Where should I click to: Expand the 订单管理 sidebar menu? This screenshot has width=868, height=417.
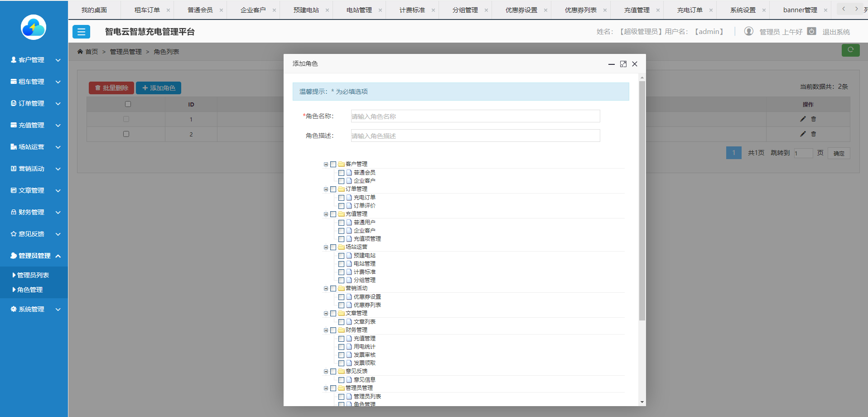[32, 103]
